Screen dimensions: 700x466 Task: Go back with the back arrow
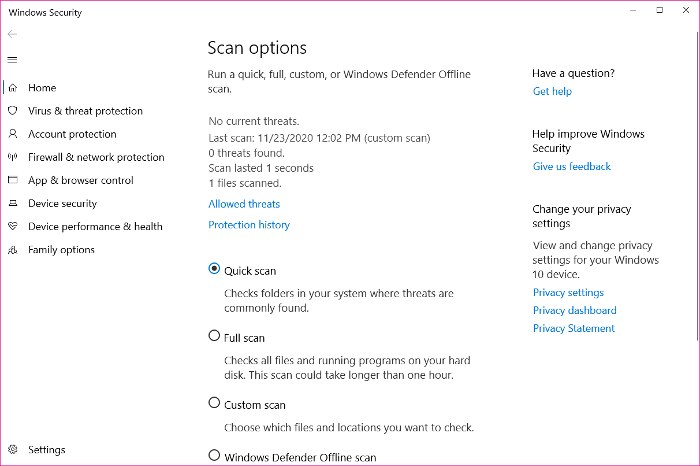[x=12, y=34]
